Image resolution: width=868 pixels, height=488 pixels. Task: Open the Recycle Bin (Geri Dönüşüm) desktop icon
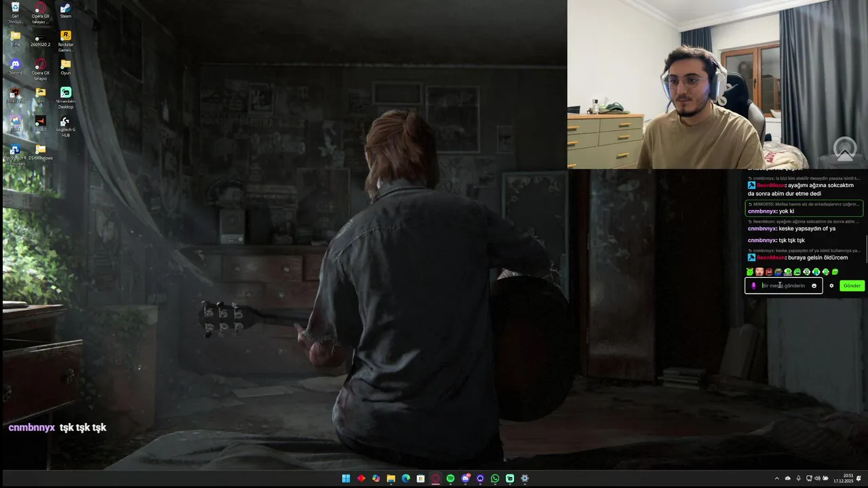15,12
